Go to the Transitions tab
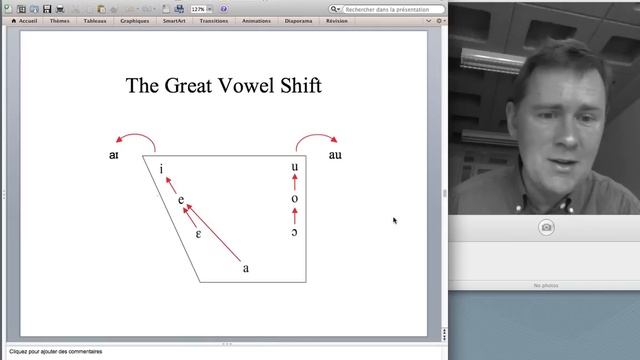 point(214,21)
